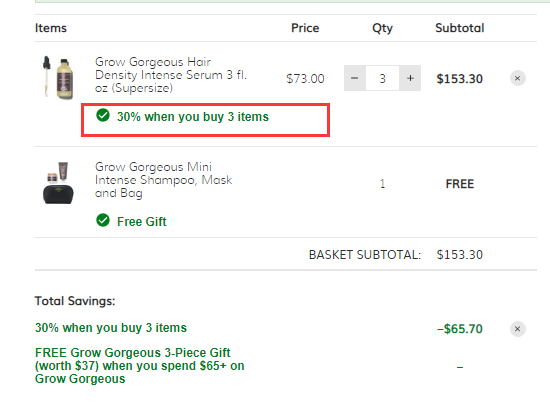
Task: Decrease serum quantity with minus button
Action: pyautogui.click(x=355, y=78)
